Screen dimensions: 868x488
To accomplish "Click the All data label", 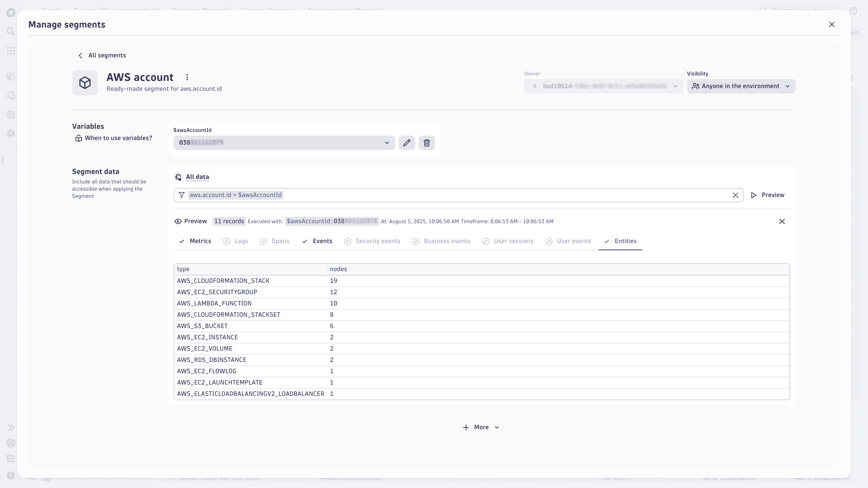I will point(198,177).
